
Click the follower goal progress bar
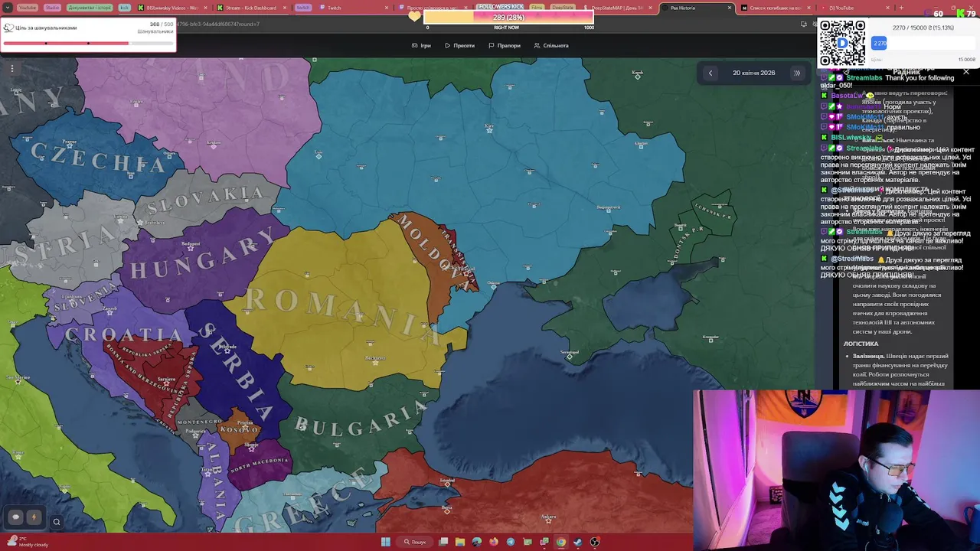tap(507, 17)
